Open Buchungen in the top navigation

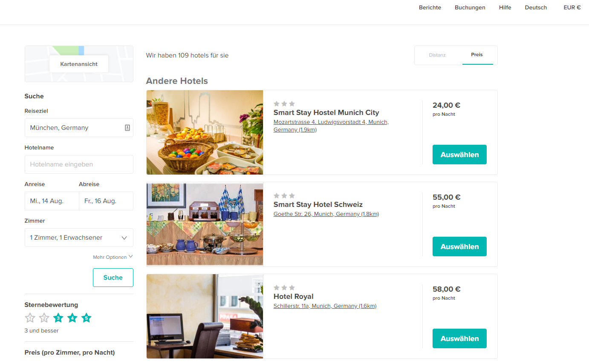470,7
